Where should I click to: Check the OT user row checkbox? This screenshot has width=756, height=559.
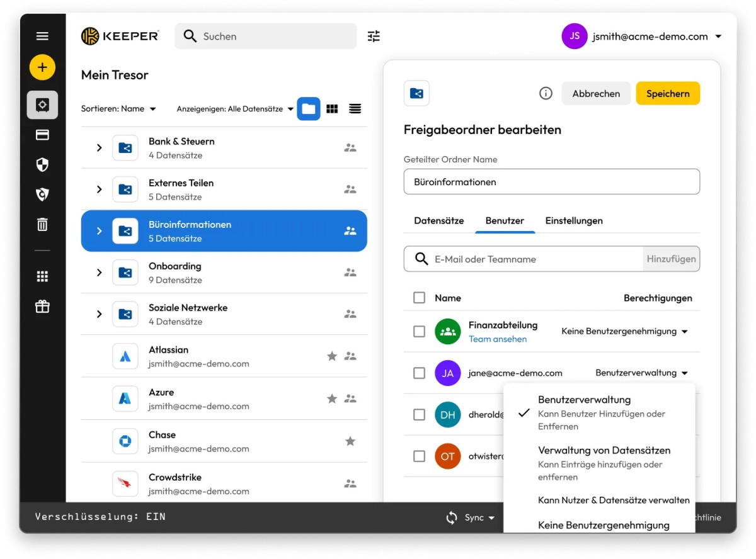(419, 456)
